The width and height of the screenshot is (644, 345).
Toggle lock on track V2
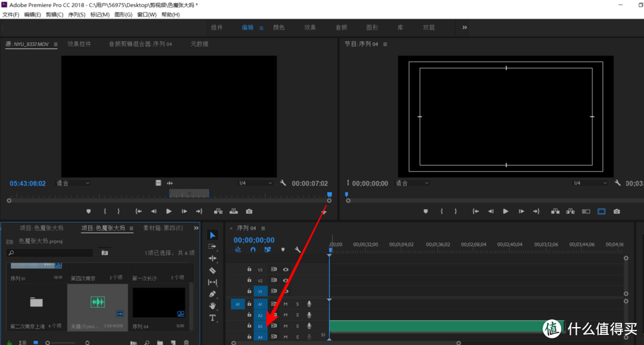pos(249,280)
